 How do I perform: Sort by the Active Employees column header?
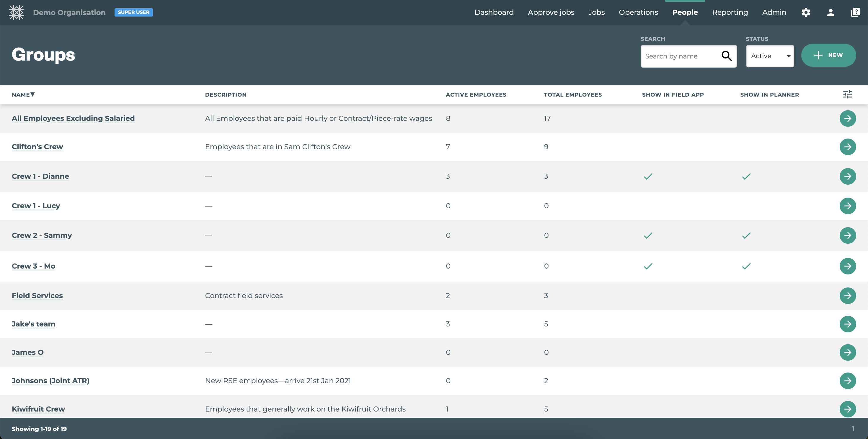coord(476,95)
